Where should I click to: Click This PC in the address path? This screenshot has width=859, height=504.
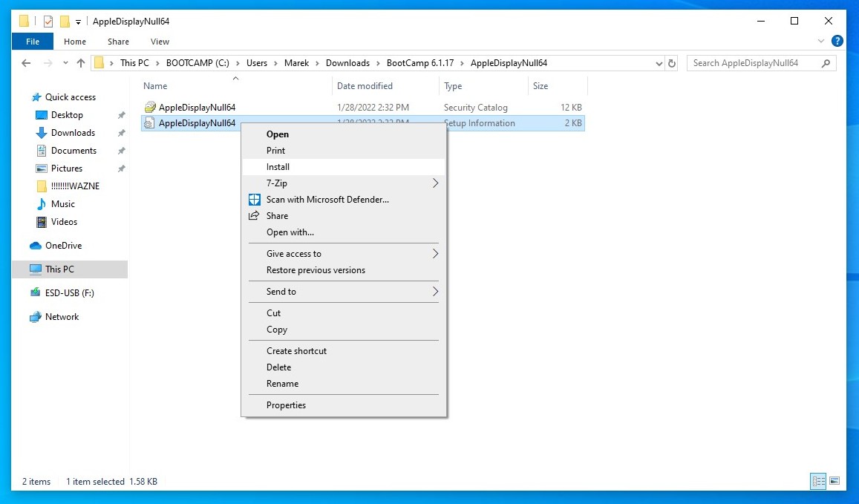(x=135, y=63)
